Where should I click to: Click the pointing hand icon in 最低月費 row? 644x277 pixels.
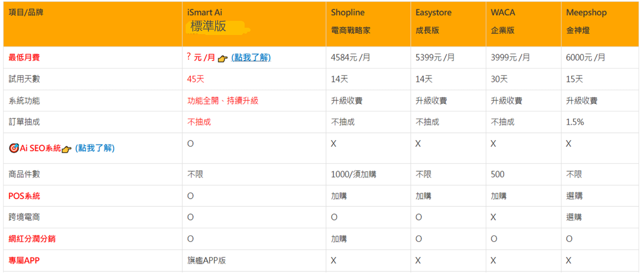(222, 59)
